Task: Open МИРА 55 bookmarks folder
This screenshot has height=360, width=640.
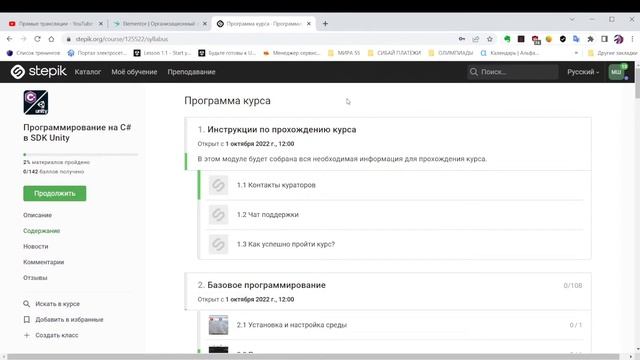Action: pyautogui.click(x=344, y=53)
